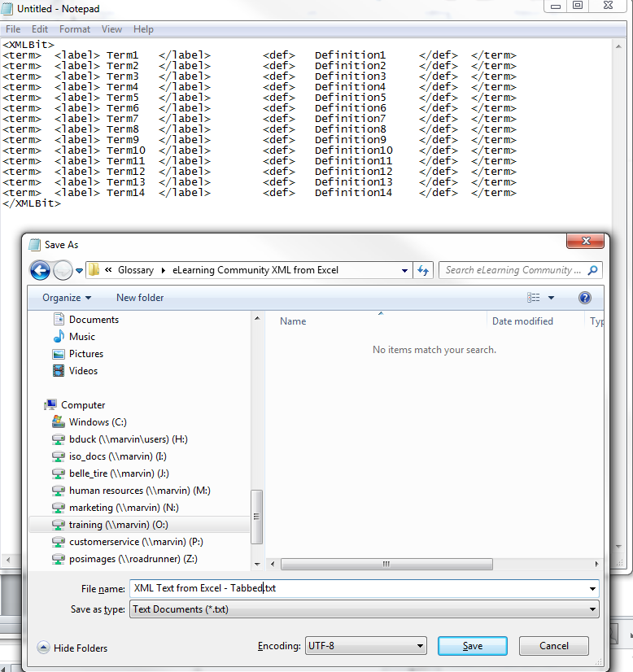
Task: Click the search magnifier icon
Action: tap(593, 270)
